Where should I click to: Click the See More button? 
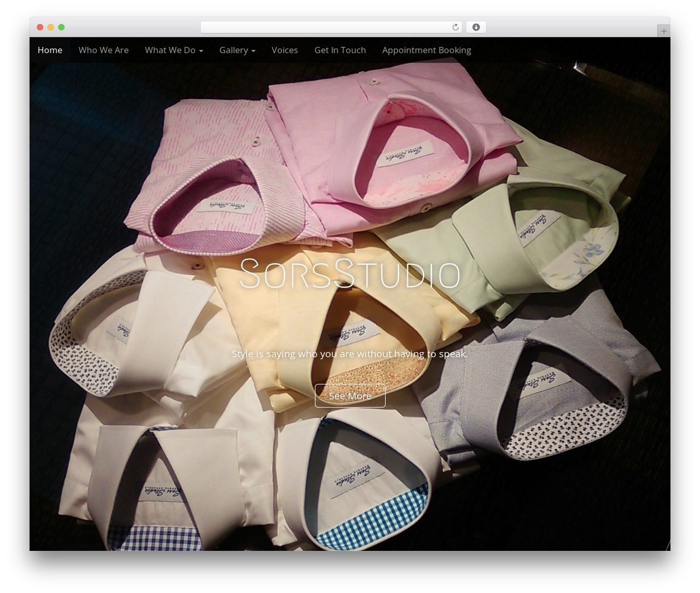[x=350, y=396]
